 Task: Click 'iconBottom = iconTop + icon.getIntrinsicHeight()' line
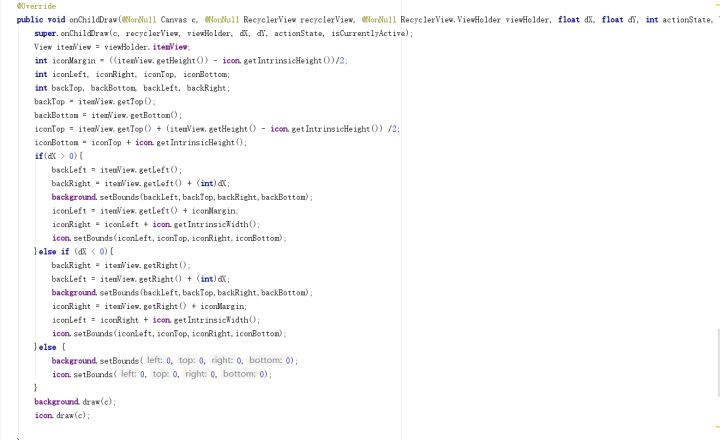click(141, 142)
